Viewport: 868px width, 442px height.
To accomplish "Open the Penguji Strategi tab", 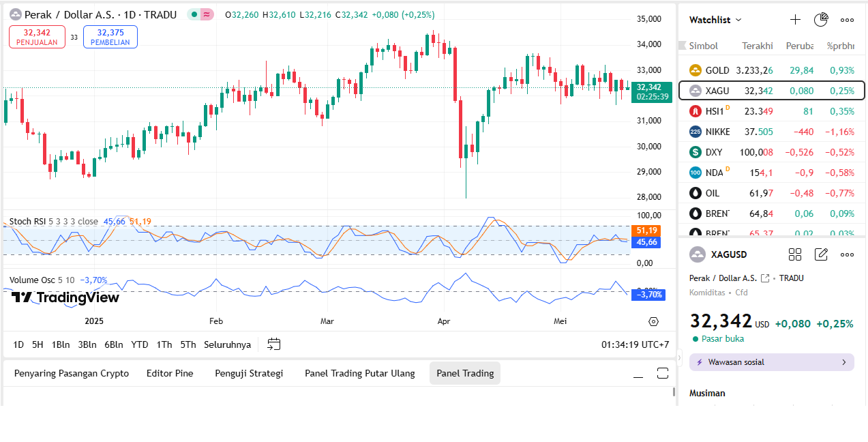I will (x=249, y=373).
